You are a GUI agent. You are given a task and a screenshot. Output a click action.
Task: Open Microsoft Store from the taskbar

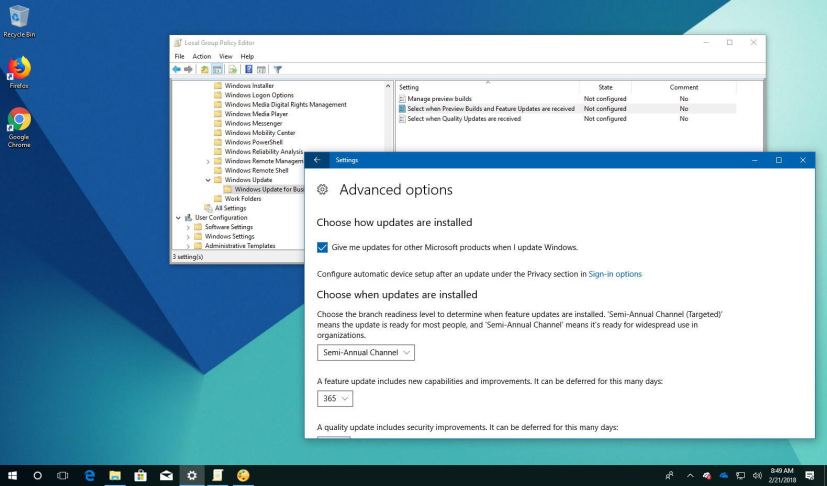pyautogui.click(x=140, y=475)
